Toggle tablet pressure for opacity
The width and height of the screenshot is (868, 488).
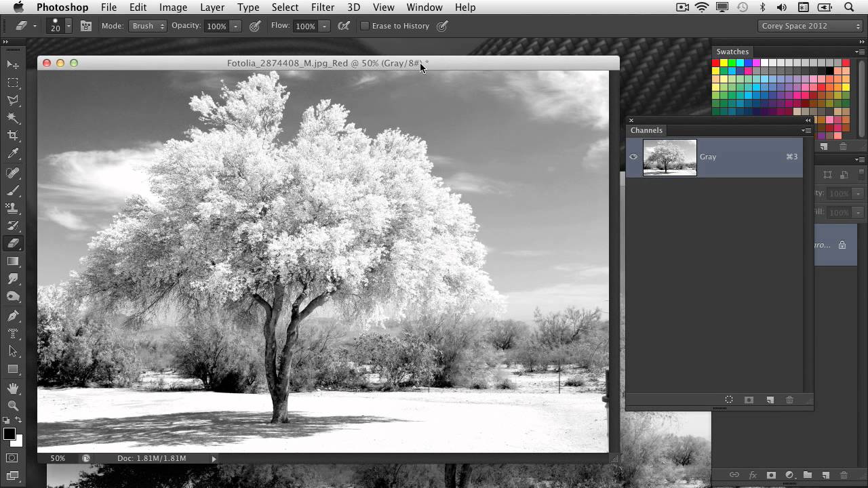(x=255, y=26)
